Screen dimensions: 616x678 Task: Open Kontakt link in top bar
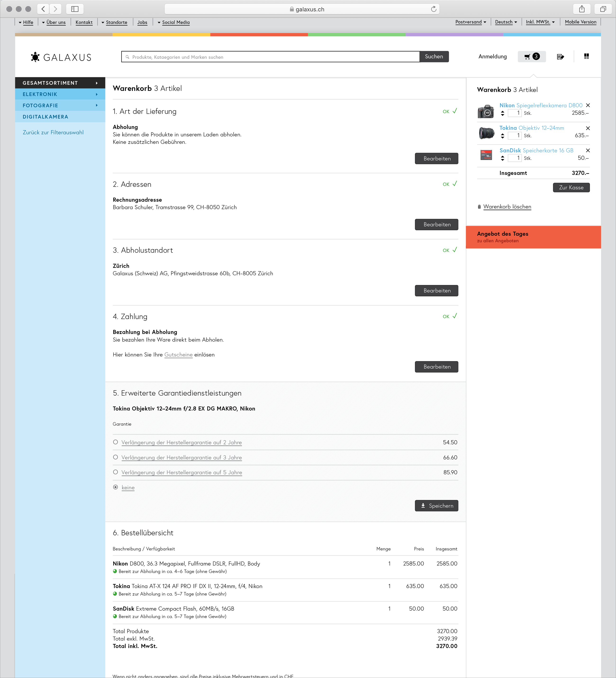(84, 22)
